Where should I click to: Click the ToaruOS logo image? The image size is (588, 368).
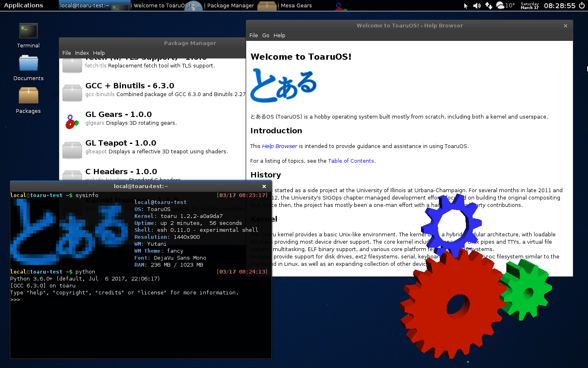click(283, 85)
